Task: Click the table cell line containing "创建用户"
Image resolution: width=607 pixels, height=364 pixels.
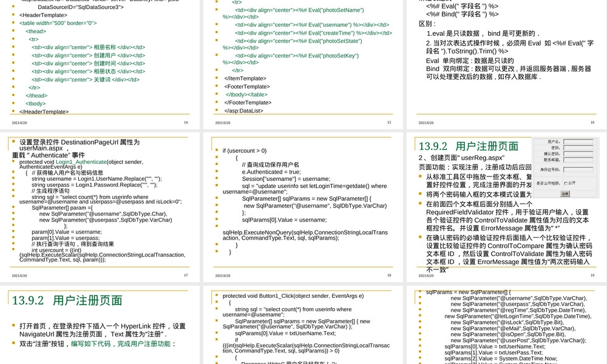Action: tap(88, 55)
